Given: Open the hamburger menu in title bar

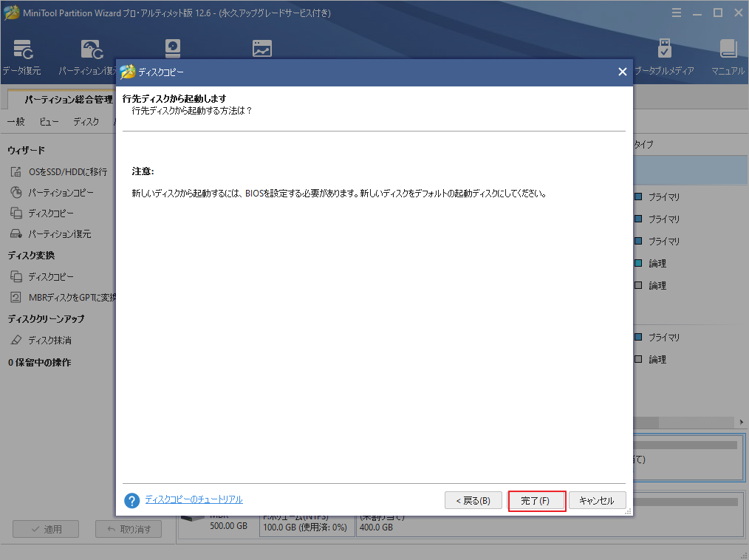Looking at the screenshot, I should [x=677, y=13].
